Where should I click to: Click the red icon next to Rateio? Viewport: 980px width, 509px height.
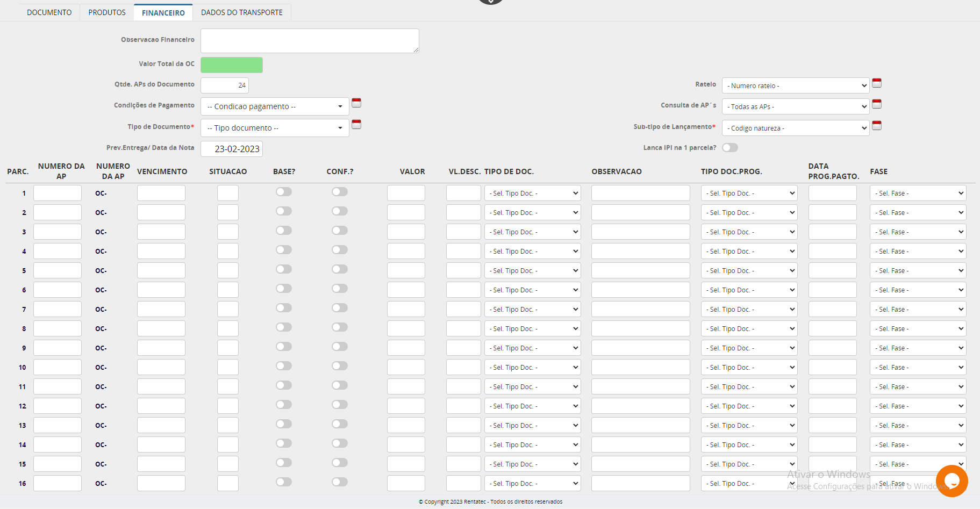tap(876, 83)
